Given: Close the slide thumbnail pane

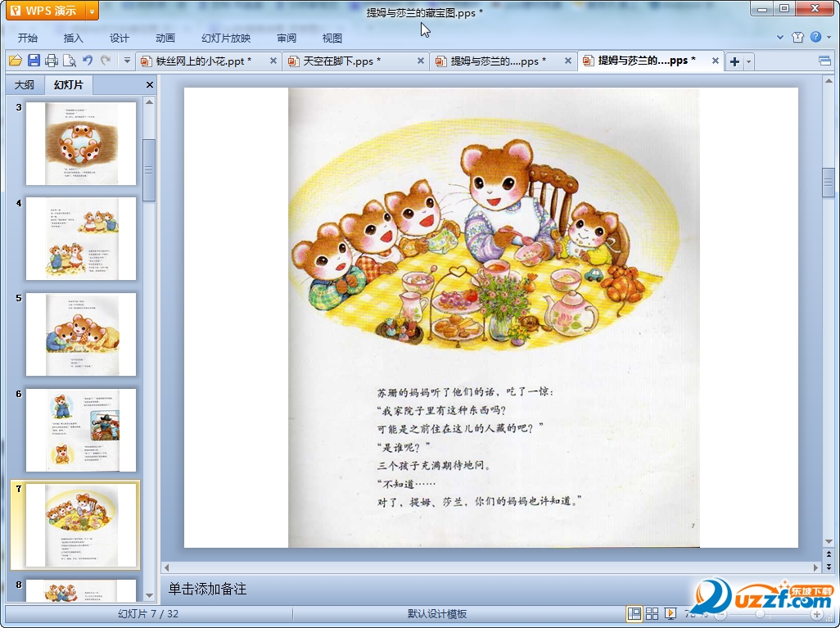Looking at the screenshot, I should (x=150, y=84).
